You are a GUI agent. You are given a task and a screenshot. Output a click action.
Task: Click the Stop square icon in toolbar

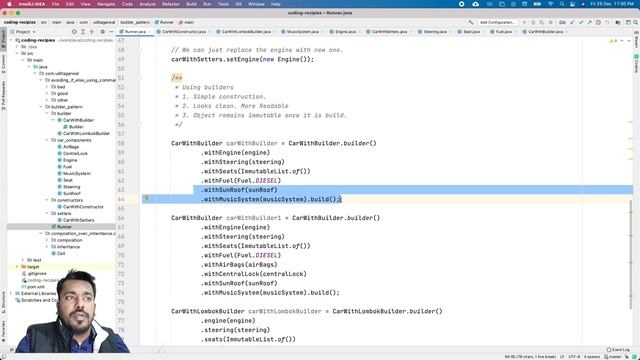click(x=551, y=22)
